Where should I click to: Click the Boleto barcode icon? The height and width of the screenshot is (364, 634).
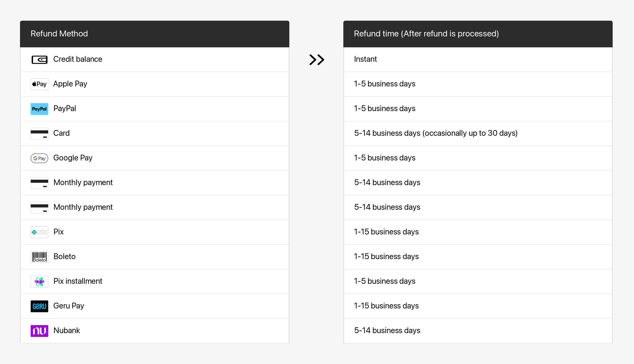[39, 257]
